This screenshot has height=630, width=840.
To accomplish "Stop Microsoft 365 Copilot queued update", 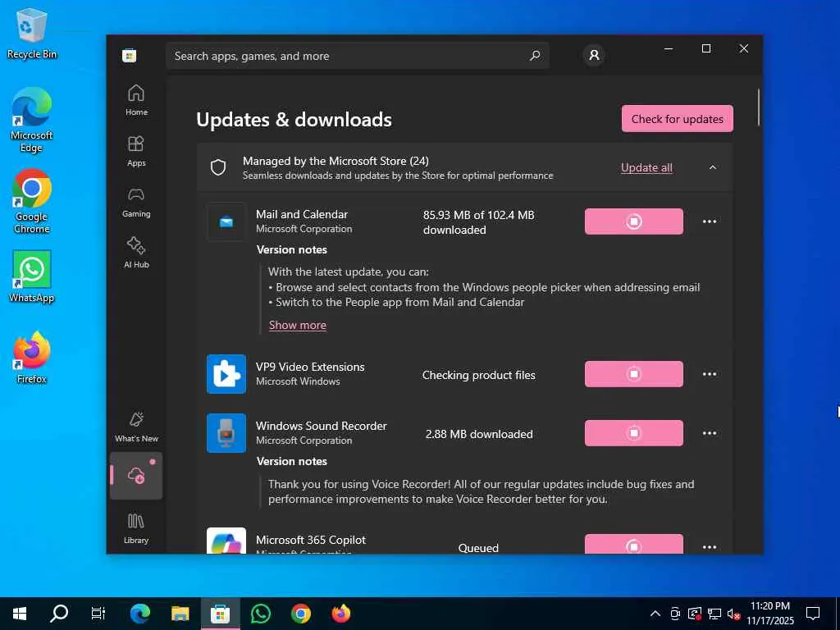I will click(x=634, y=544).
